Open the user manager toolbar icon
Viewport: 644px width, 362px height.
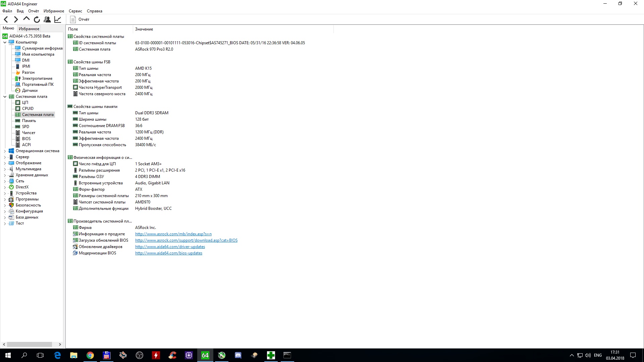point(47,19)
